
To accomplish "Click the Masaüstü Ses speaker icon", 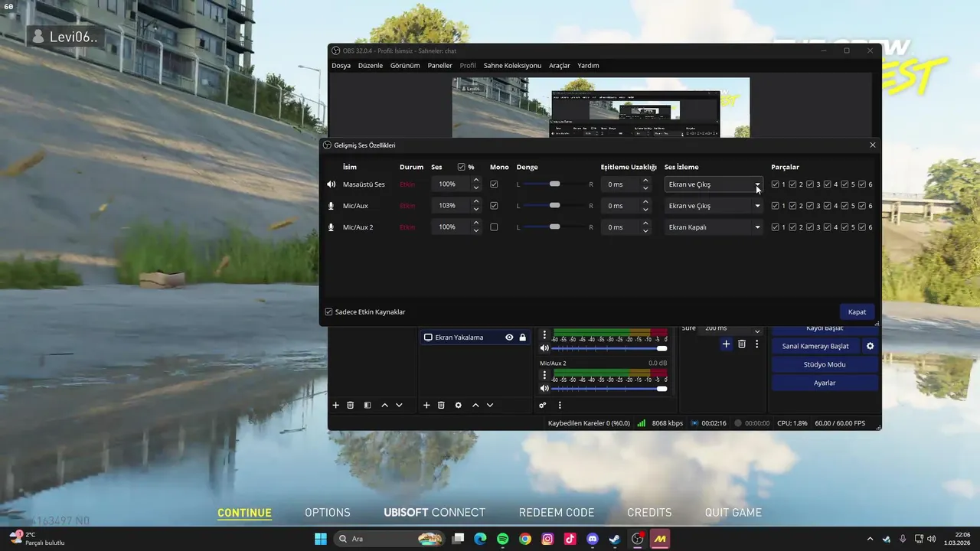I will coord(331,184).
